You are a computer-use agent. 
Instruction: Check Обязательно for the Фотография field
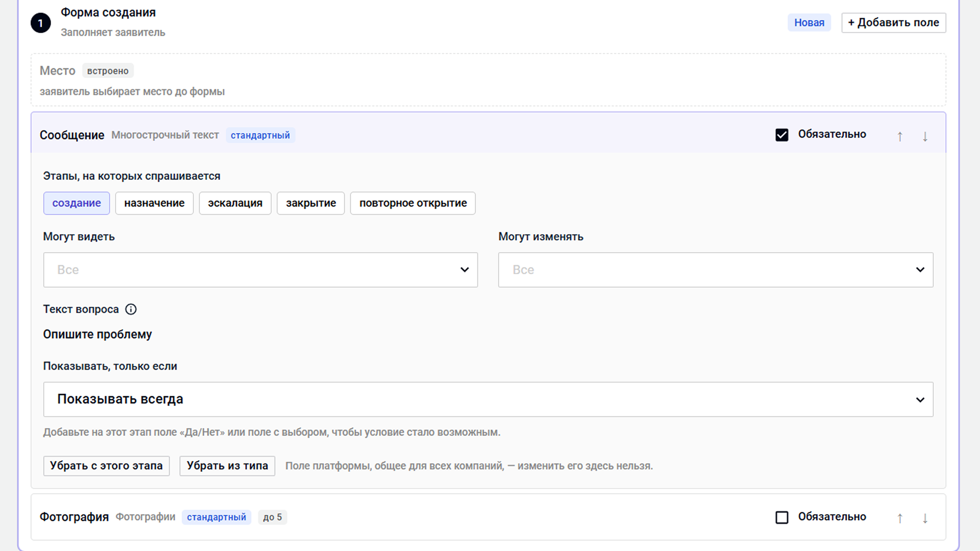pyautogui.click(x=782, y=517)
